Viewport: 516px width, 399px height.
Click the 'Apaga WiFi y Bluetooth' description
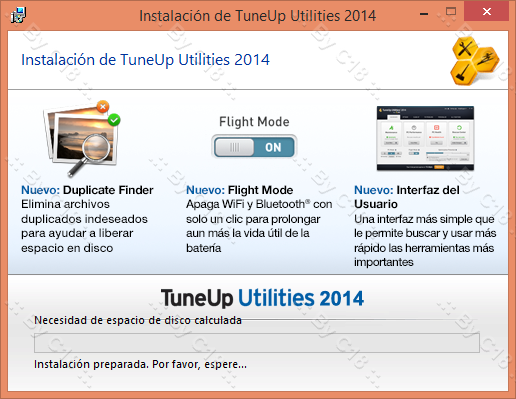259,226
